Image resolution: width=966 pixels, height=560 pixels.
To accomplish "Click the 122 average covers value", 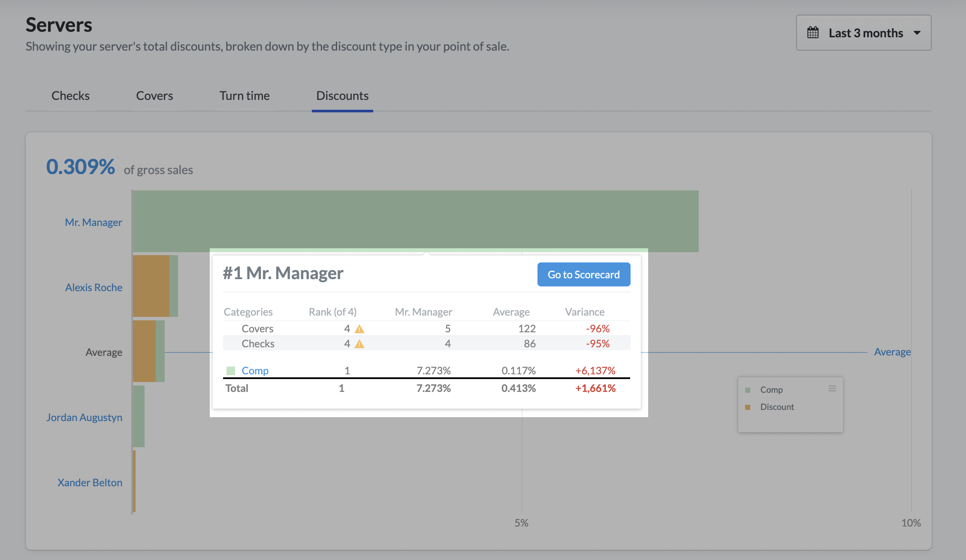I will click(527, 328).
